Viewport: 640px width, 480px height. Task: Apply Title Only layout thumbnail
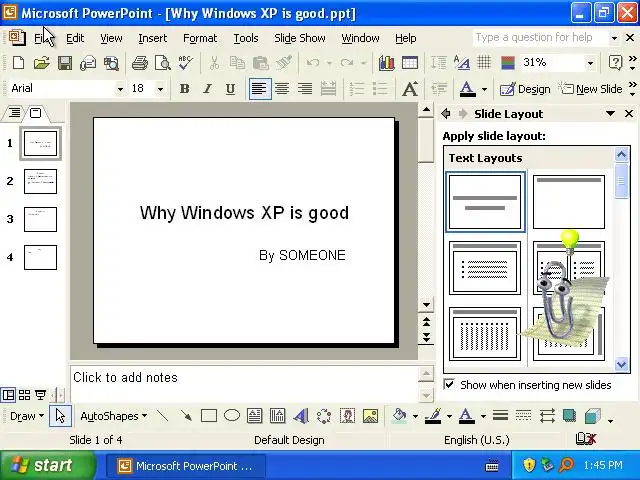(569, 202)
